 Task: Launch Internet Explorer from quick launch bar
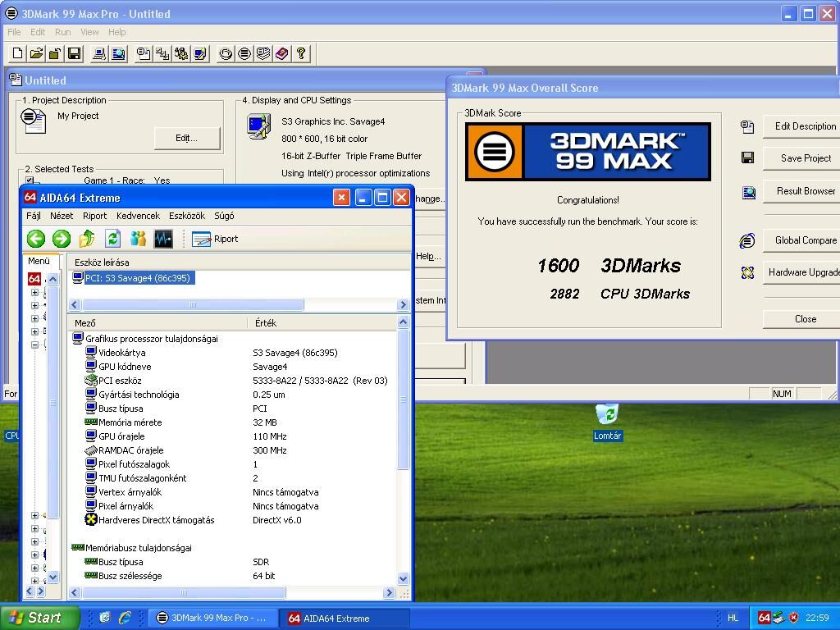point(125,618)
